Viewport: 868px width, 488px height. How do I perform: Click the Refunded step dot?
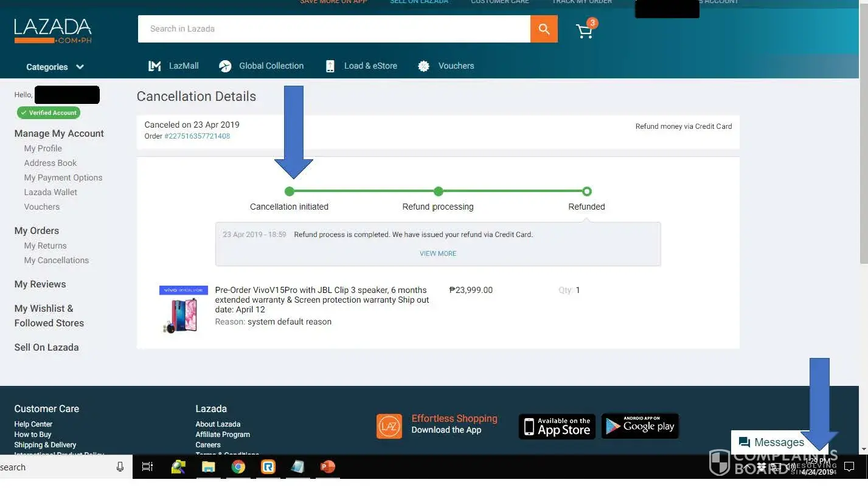point(586,191)
